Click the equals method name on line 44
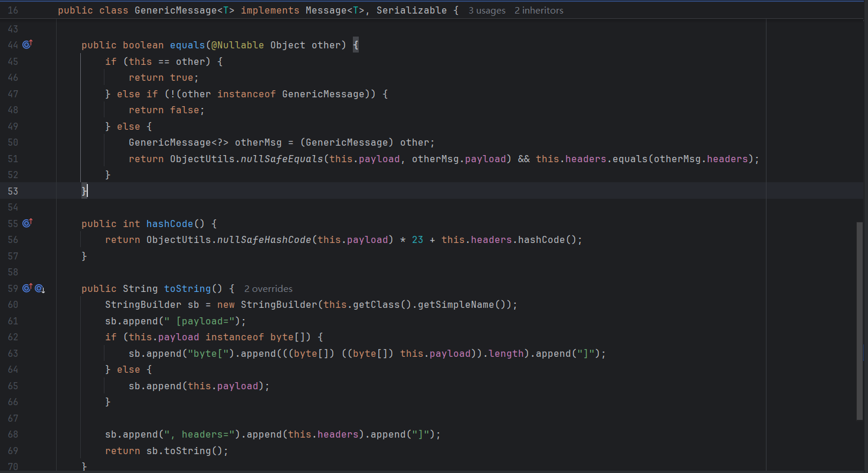This screenshot has height=473, width=868. tap(188, 45)
